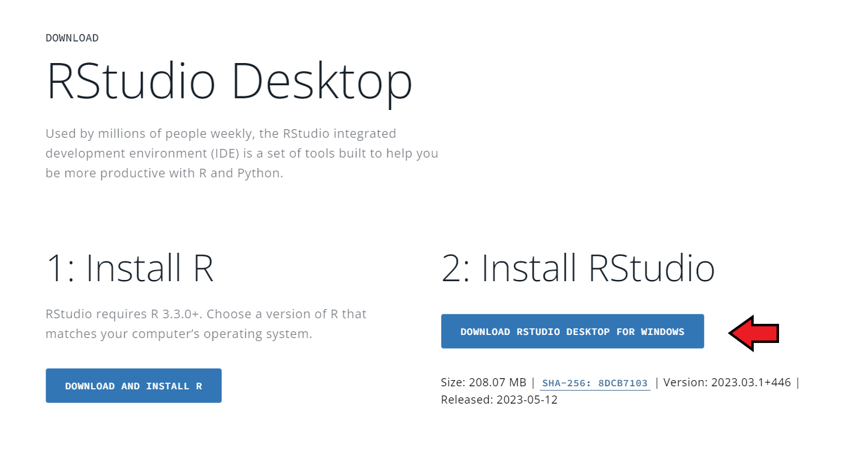Image resolution: width=868 pixels, height=453 pixels.
Task: Click the Version: 2023.03.1+446 text
Action: pyautogui.click(x=727, y=383)
